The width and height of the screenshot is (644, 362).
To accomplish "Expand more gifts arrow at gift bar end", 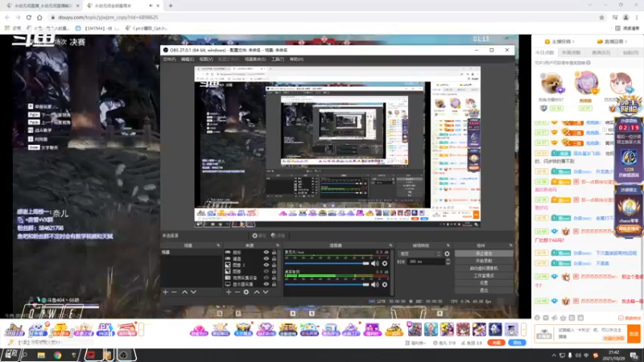I will (x=524, y=329).
